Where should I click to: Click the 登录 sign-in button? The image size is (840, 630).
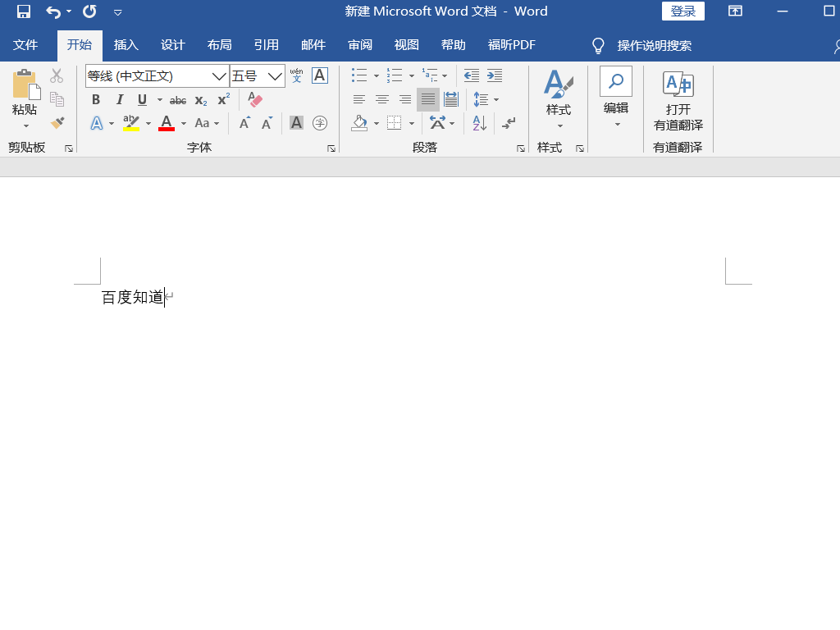(x=682, y=11)
